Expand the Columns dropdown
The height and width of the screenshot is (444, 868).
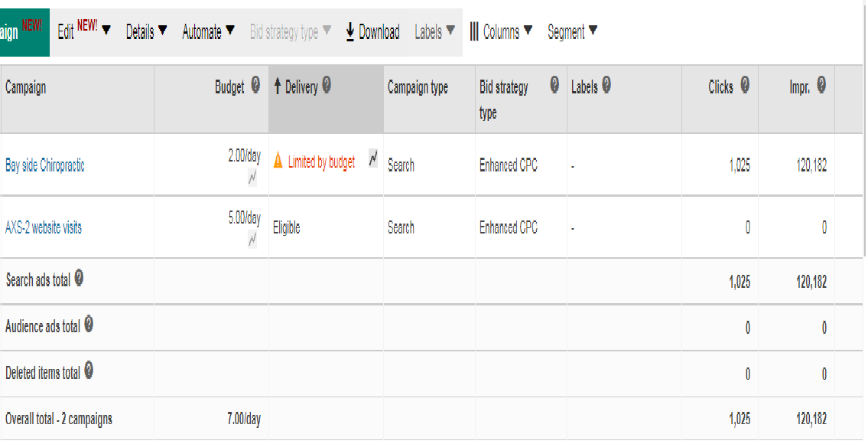pyautogui.click(x=501, y=31)
